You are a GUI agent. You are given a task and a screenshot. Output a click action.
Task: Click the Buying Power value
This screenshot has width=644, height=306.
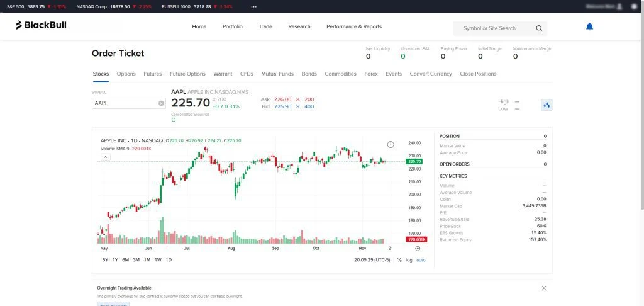[x=443, y=56]
